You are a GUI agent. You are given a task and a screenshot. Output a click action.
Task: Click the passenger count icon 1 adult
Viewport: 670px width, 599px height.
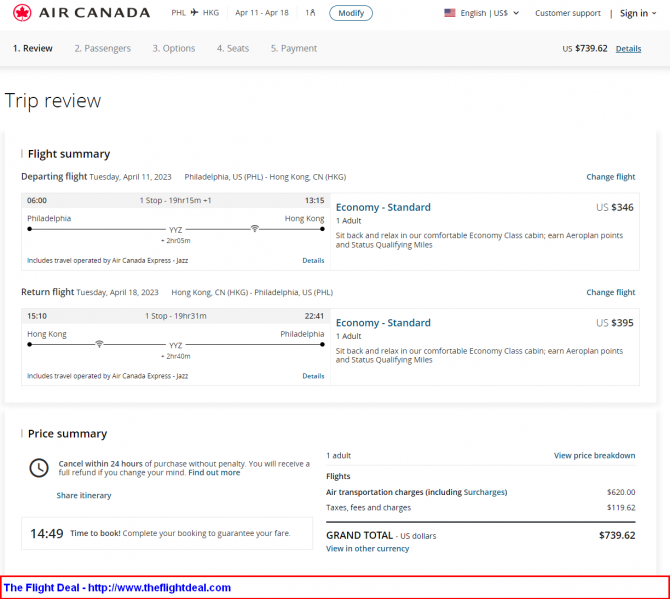coord(310,13)
